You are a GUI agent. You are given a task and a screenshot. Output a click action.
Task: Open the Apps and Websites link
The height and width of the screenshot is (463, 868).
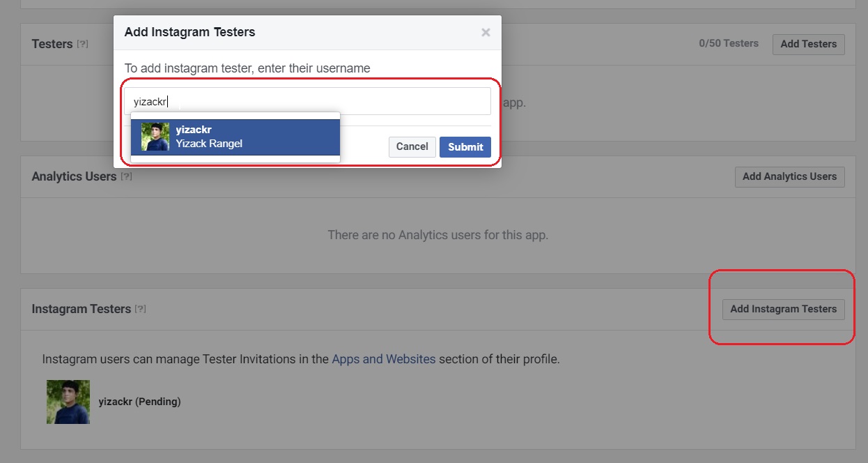384,360
